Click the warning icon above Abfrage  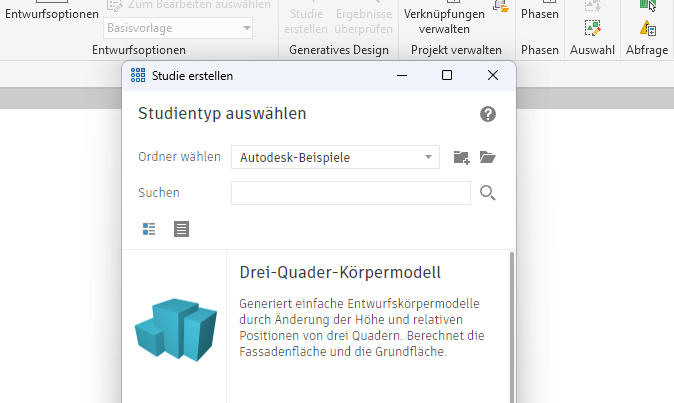647,29
